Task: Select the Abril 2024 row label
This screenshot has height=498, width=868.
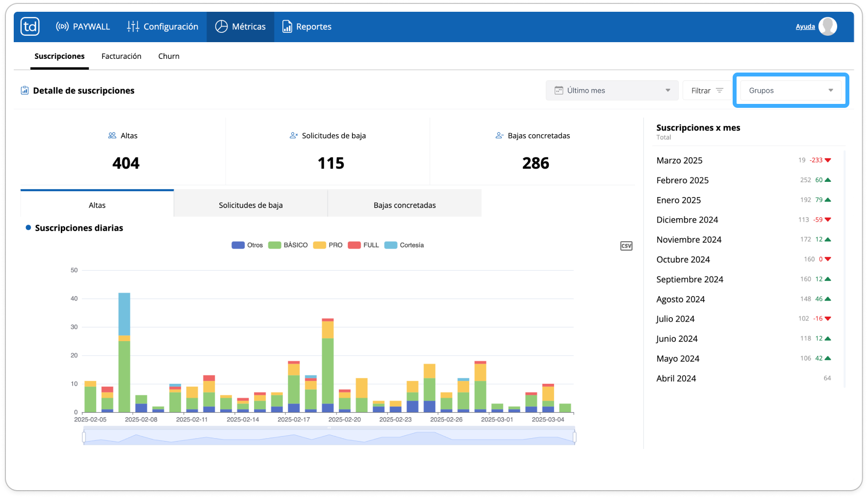Action: (x=676, y=378)
